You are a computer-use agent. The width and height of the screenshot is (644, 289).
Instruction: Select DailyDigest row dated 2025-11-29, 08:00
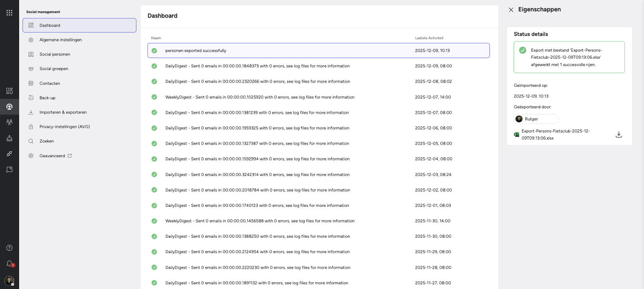319,252
